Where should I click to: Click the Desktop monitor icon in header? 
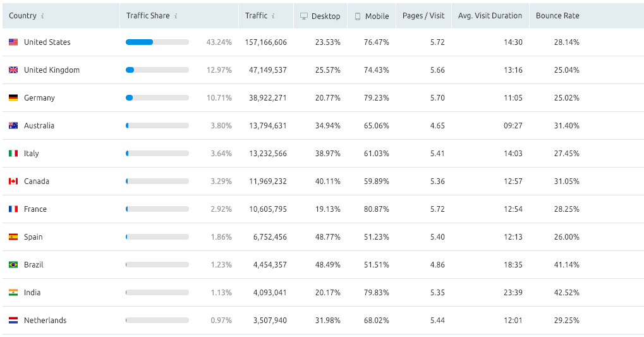[304, 16]
